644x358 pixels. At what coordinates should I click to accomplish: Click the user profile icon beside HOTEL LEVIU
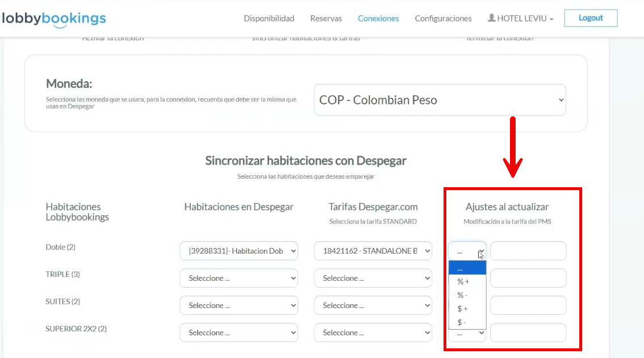491,18
